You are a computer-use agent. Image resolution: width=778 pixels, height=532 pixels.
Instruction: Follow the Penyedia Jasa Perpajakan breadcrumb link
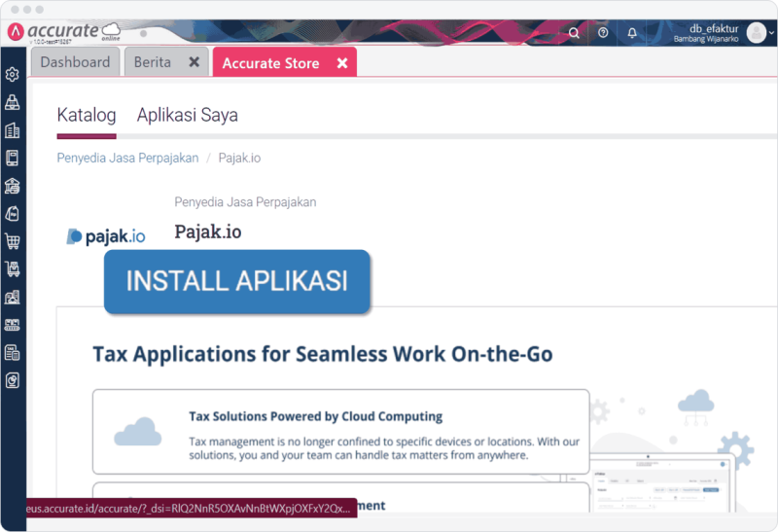point(127,158)
